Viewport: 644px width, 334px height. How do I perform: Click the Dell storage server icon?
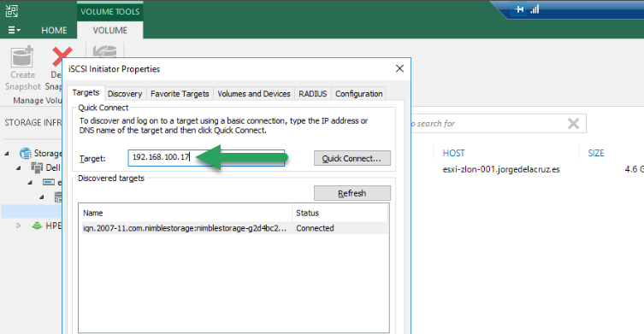pos(37,167)
